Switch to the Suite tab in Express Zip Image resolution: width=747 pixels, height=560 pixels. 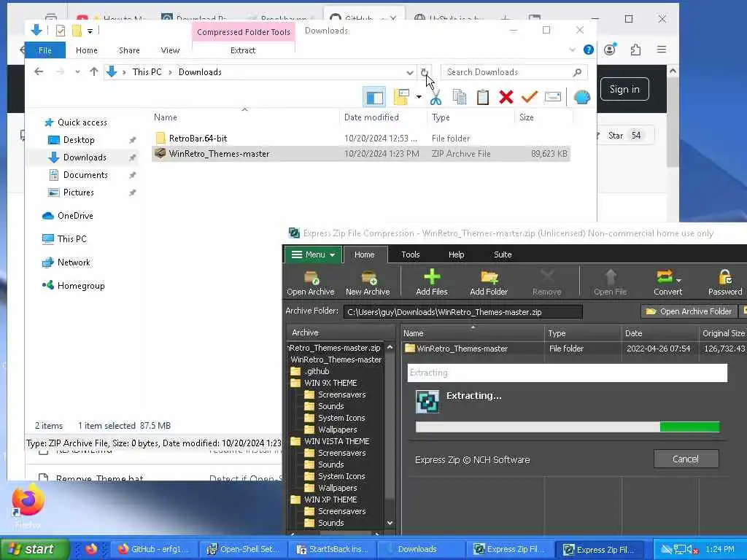coord(503,254)
